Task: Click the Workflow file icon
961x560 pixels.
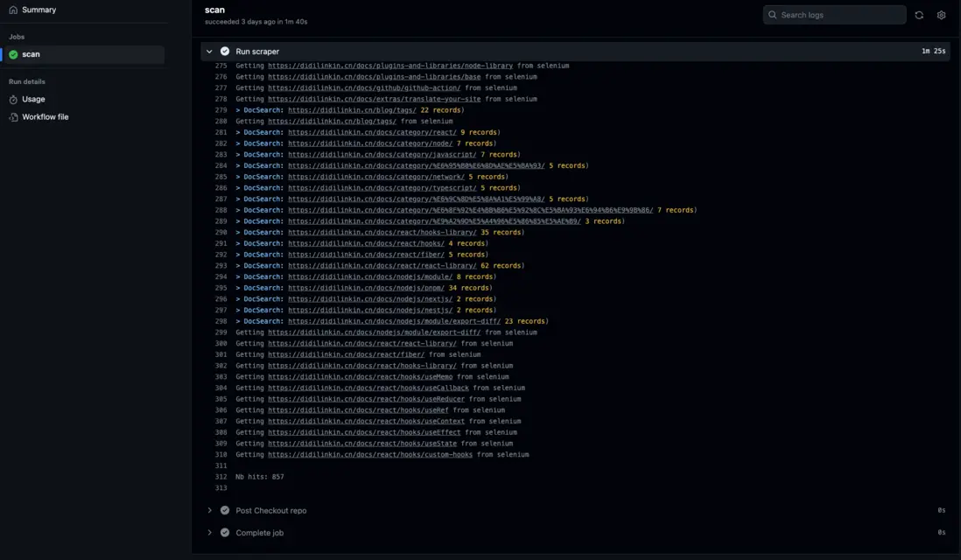Action: point(13,117)
